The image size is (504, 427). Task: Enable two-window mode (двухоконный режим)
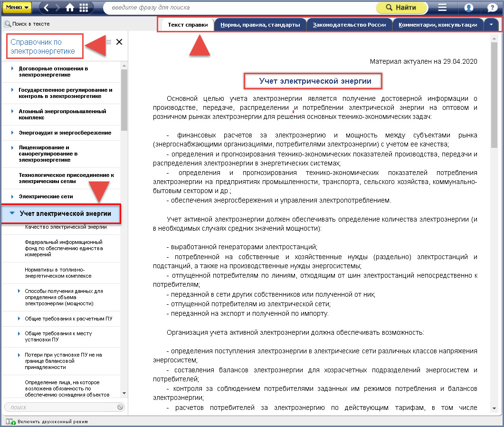click(x=10, y=422)
